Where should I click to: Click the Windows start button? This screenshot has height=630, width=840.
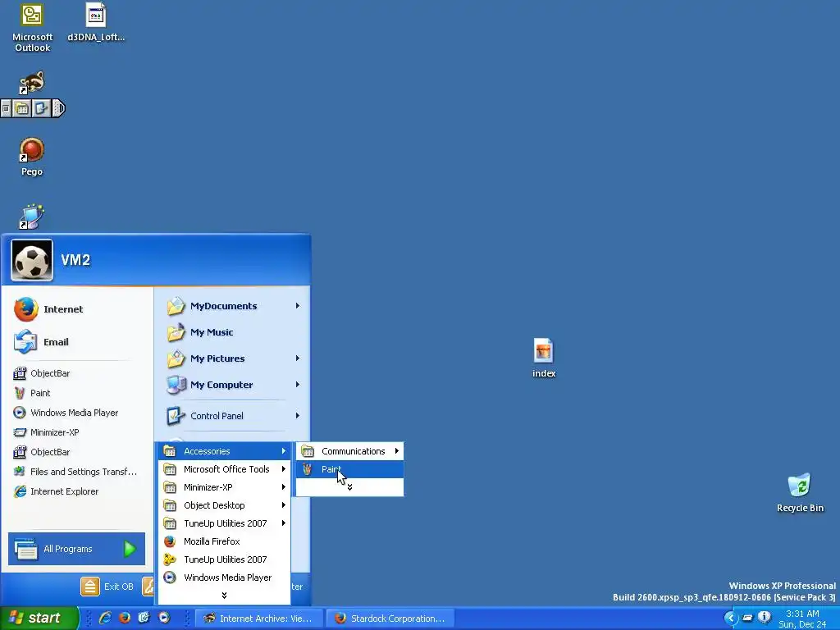coord(39,619)
